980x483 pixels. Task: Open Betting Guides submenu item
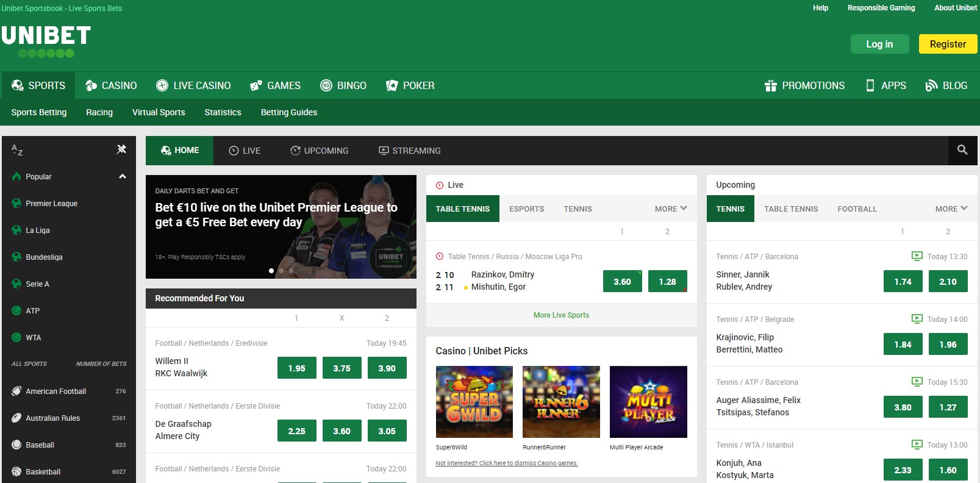tap(289, 112)
